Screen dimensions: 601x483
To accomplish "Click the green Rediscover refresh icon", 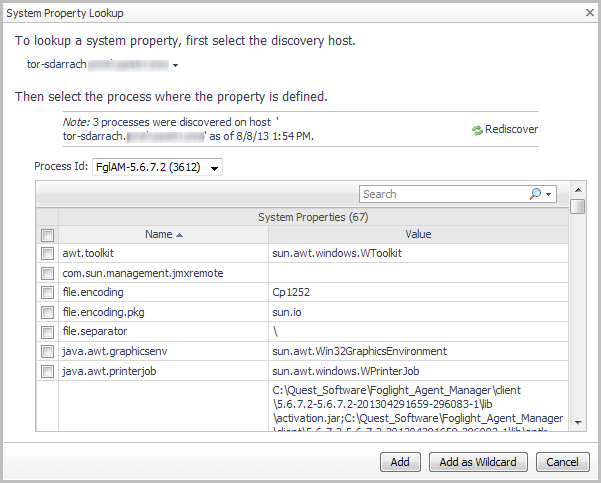I will pyautogui.click(x=478, y=130).
